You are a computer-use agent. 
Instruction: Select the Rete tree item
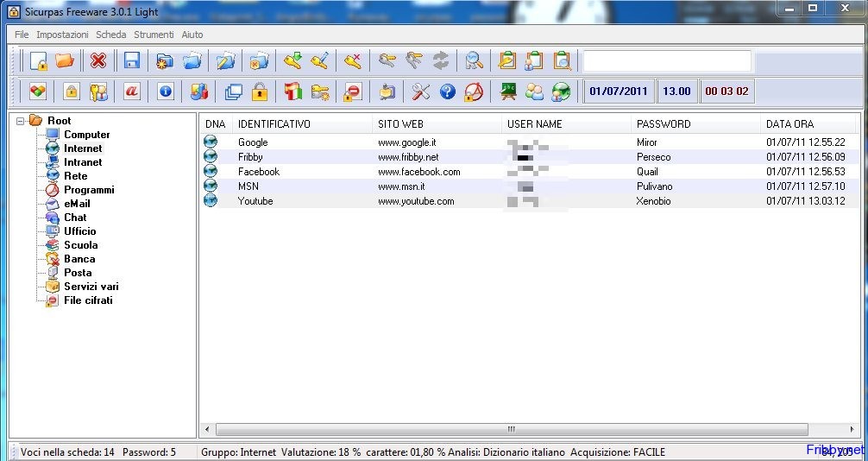tap(76, 176)
